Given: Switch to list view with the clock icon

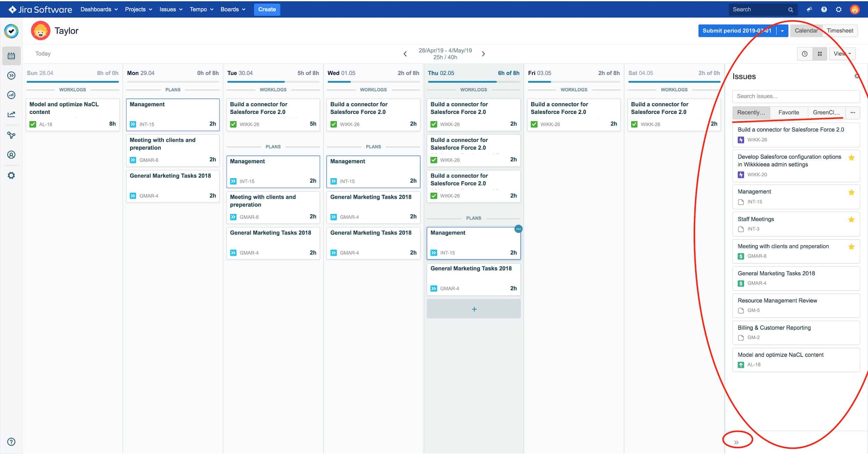Looking at the screenshot, I should pyautogui.click(x=805, y=53).
